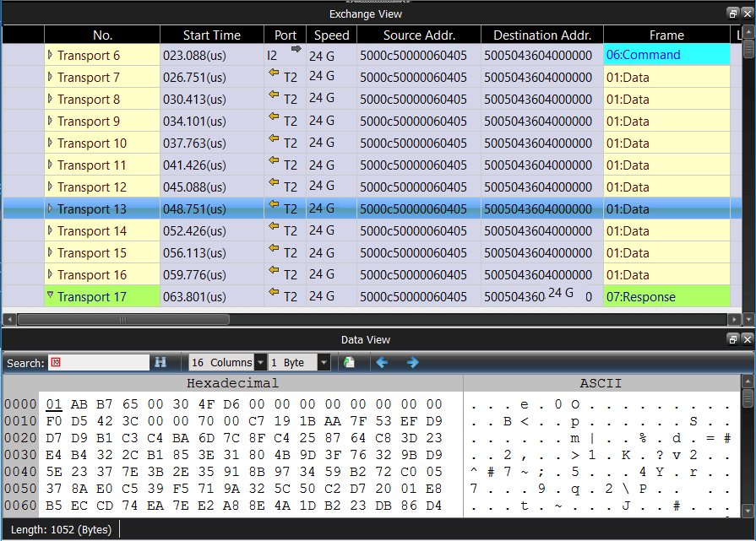756x541 pixels.
Task: Click the Frame column header
Action: point(666,35)
